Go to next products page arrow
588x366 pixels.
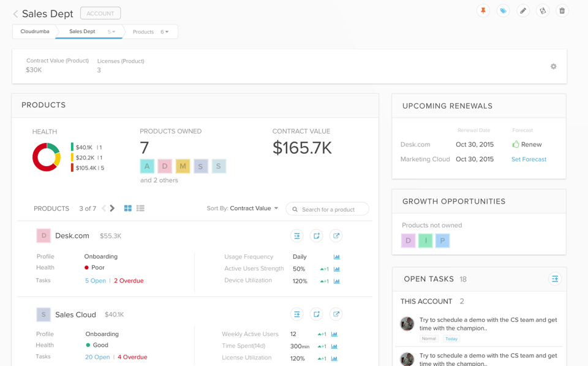point(112,208)
